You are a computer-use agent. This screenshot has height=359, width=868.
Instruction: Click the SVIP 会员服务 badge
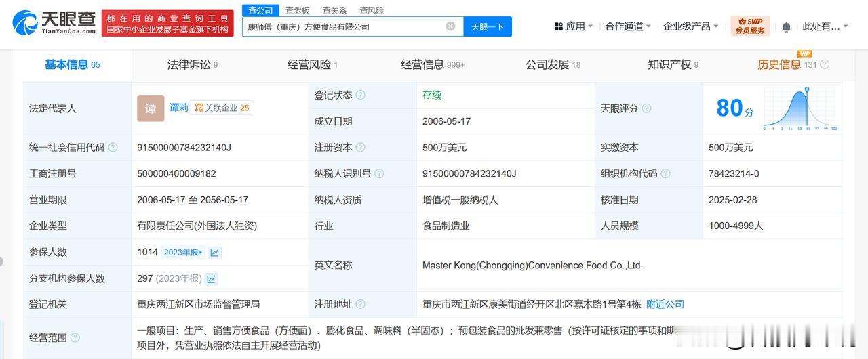(x=750, y=26)
